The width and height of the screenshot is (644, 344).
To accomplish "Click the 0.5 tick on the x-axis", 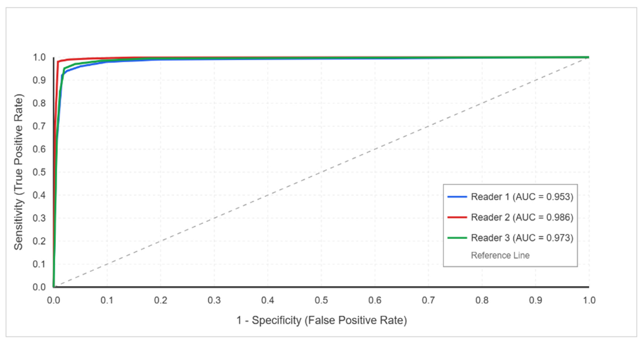I will click(x=321, y=300).
